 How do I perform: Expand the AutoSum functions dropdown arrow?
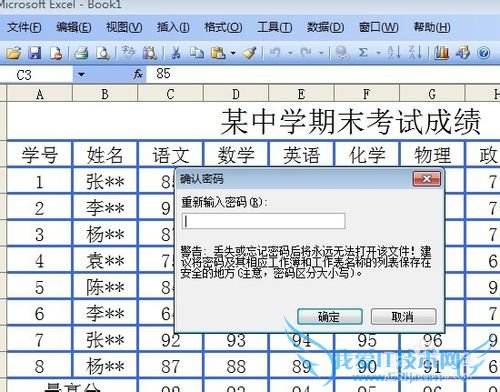[x=378, y=53]
